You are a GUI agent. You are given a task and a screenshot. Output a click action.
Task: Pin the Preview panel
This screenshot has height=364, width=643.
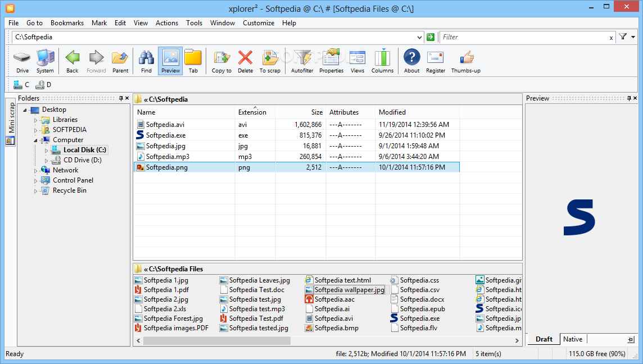click(x=629, y=98)
